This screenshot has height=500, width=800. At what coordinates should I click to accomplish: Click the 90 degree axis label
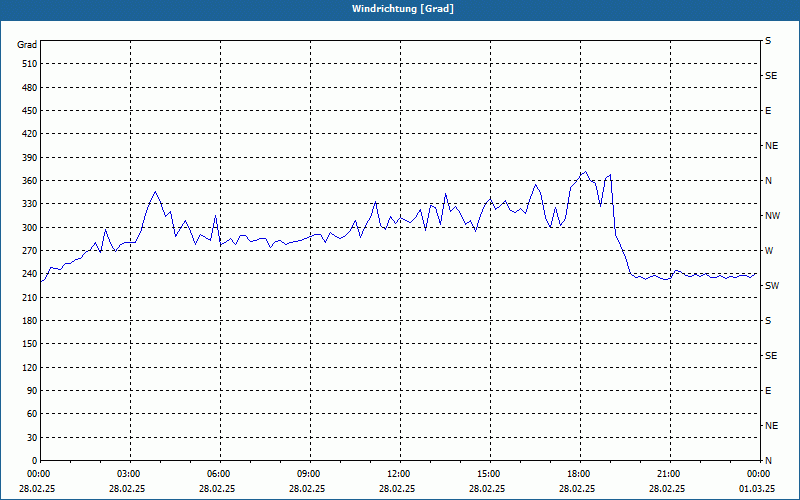tap(32, 391)
